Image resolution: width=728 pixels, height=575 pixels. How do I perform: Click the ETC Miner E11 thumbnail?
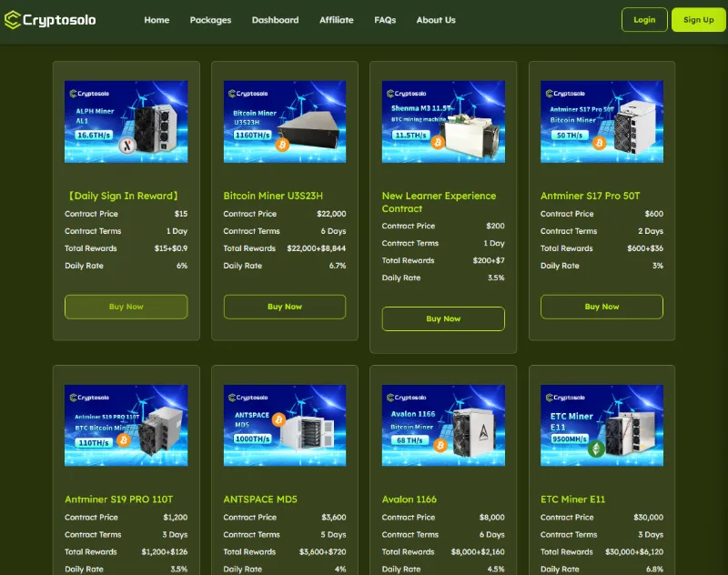602,425
